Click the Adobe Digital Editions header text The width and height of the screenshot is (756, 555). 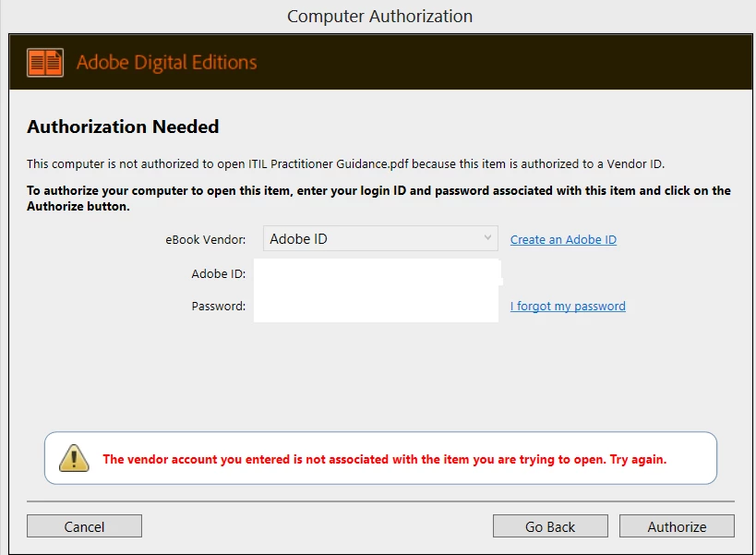(166, 63)
